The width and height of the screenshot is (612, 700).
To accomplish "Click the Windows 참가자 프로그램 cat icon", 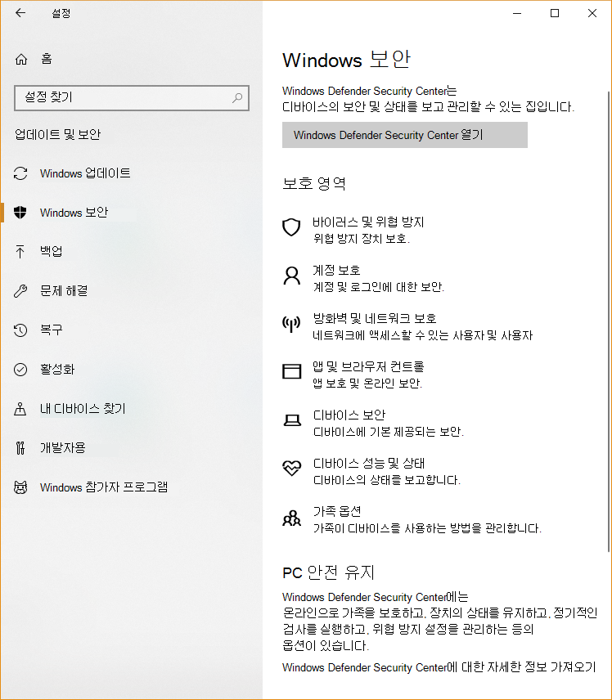I will coord(20,487).
